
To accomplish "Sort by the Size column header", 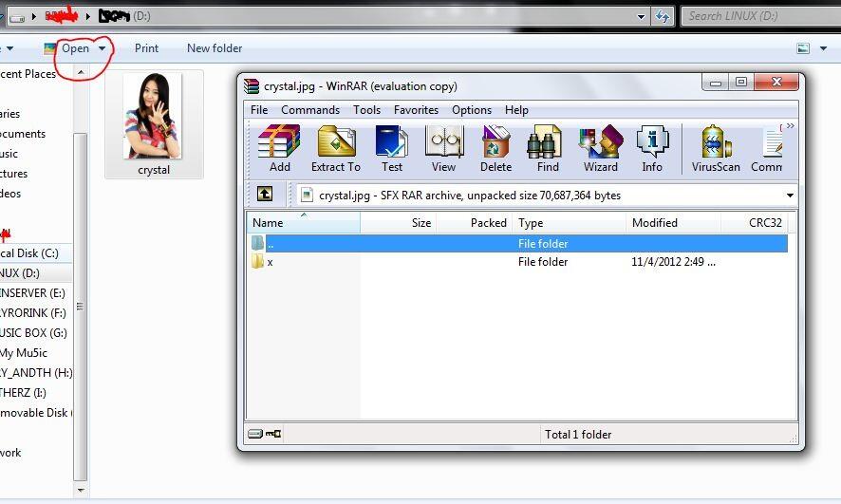I will (398, 222).
